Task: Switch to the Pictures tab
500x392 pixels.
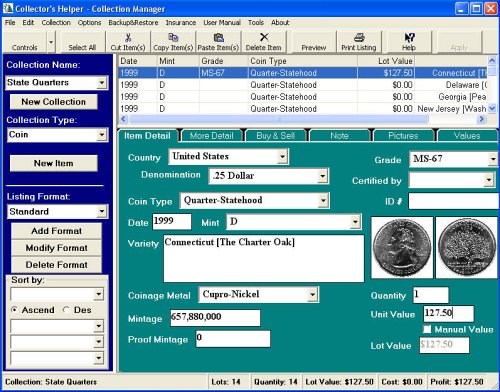Action: point(403,136)
